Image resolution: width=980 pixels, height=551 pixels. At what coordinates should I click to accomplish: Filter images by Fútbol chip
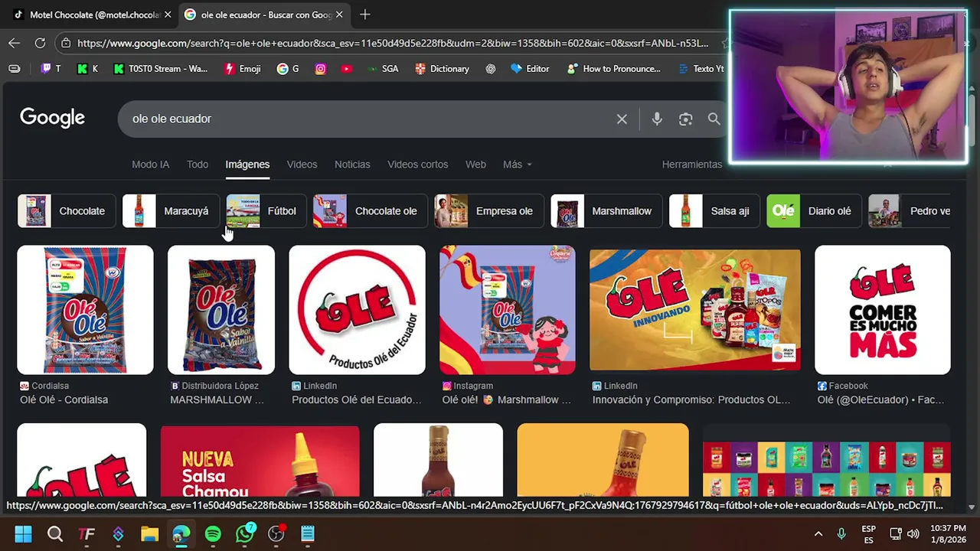[x=266, y=211]
